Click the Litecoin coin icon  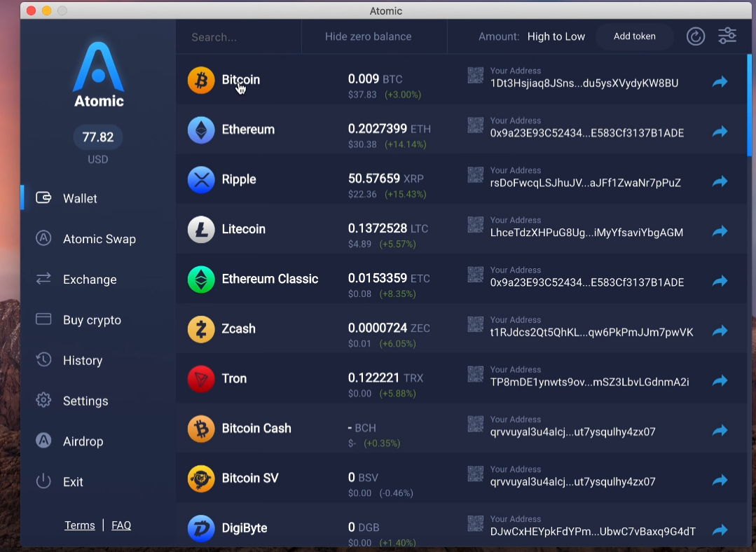(201, 230)
